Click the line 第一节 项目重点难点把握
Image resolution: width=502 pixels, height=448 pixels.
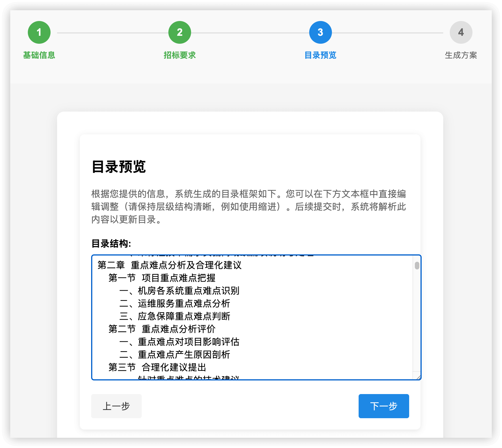[x=162, y=278]
